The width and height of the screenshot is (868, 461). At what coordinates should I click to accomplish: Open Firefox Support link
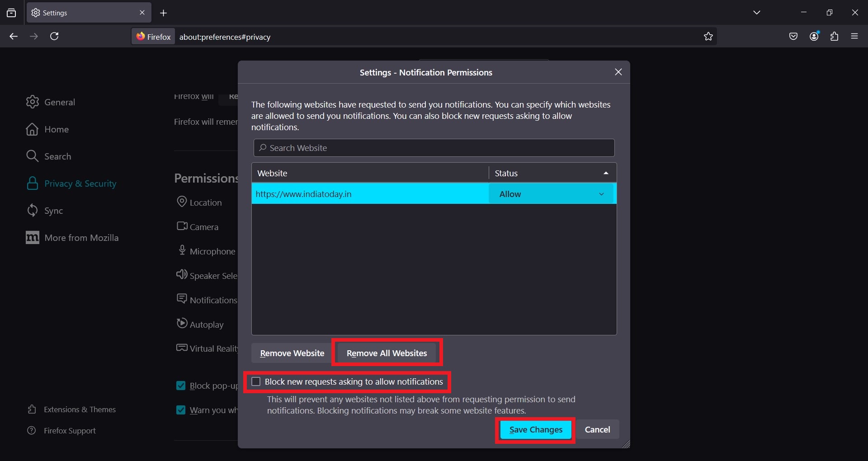tap(61, 431)
